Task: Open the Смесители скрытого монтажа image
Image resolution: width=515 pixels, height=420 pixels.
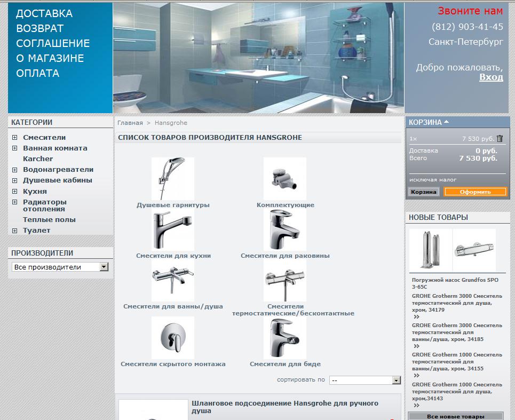Action: pos(173,338)
